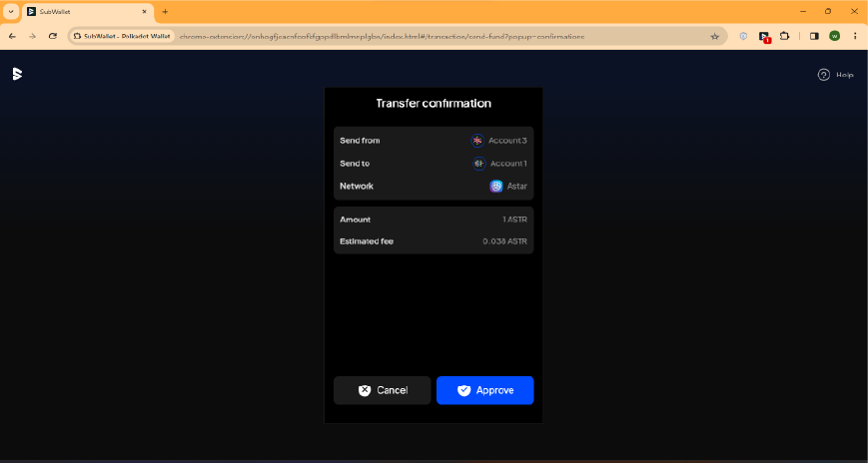The height and width of the screenshot is (463, 868).
Task: Click the Account 3 avatar icon
Action: point(477,141)
